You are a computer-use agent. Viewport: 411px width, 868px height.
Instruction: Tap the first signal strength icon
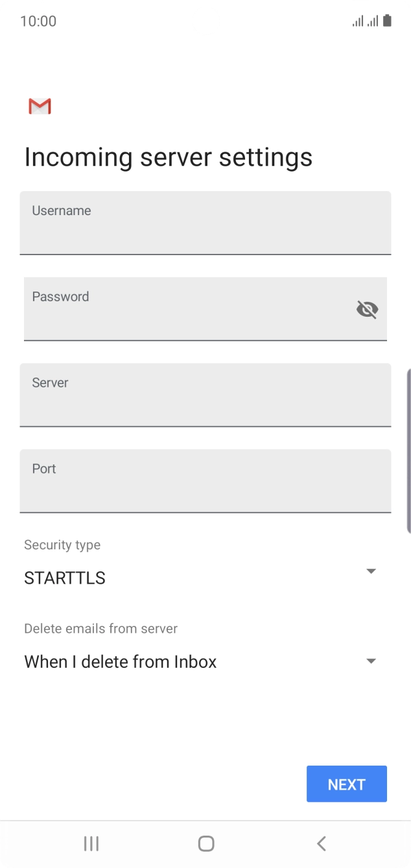click(x=358, y=21)
